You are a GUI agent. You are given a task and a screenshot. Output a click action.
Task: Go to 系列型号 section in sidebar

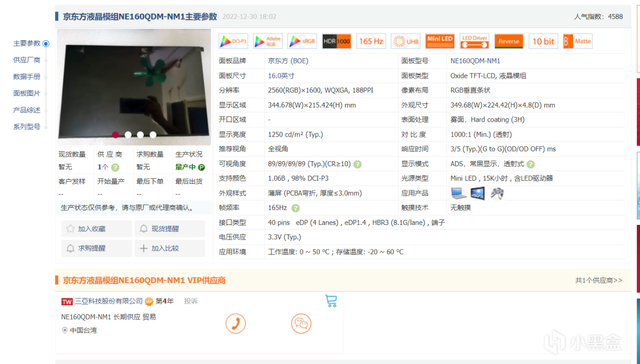27,127
